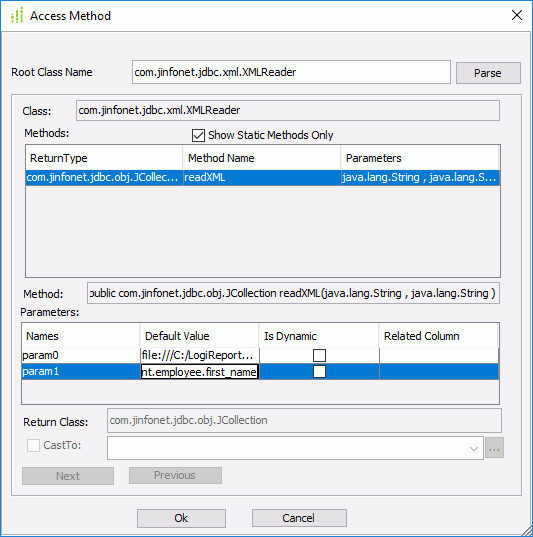The image size is (533, 537).
Task: Click the Parameters column header in Methods table
Action: [x=420, y=158]
